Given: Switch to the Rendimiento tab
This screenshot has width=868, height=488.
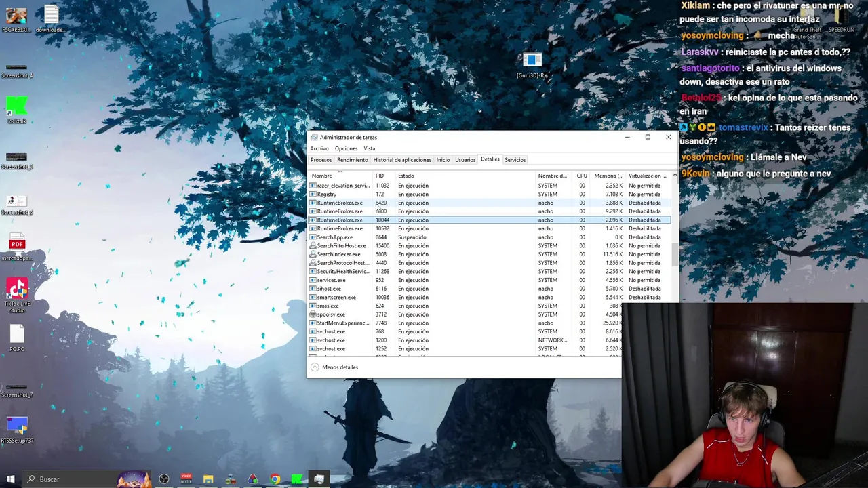Looking at the screenshot, I should (353, 160).
